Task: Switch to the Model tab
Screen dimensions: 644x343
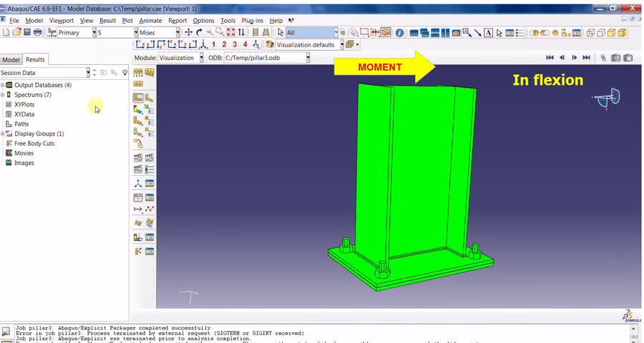Action: click(x=11, y=59)
